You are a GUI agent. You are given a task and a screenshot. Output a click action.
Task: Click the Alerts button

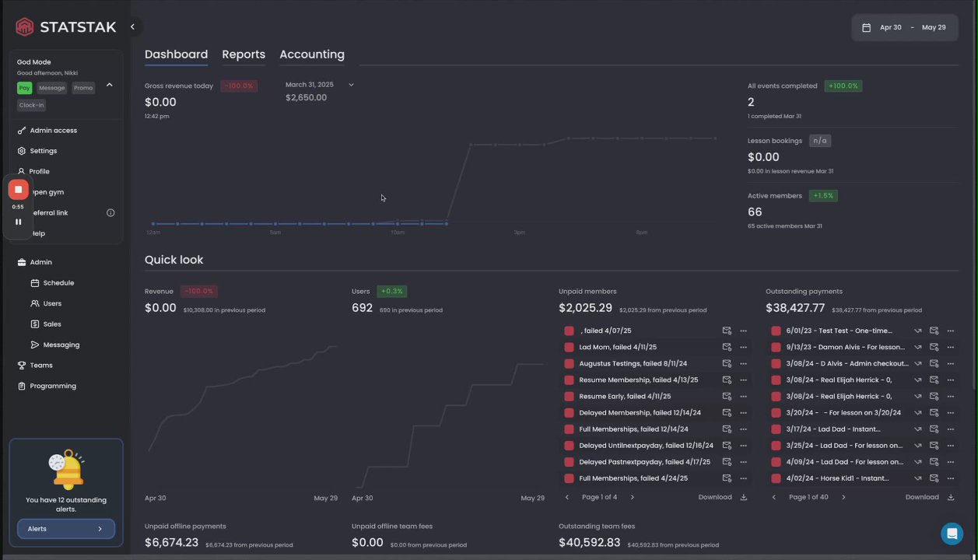[66, 529]
